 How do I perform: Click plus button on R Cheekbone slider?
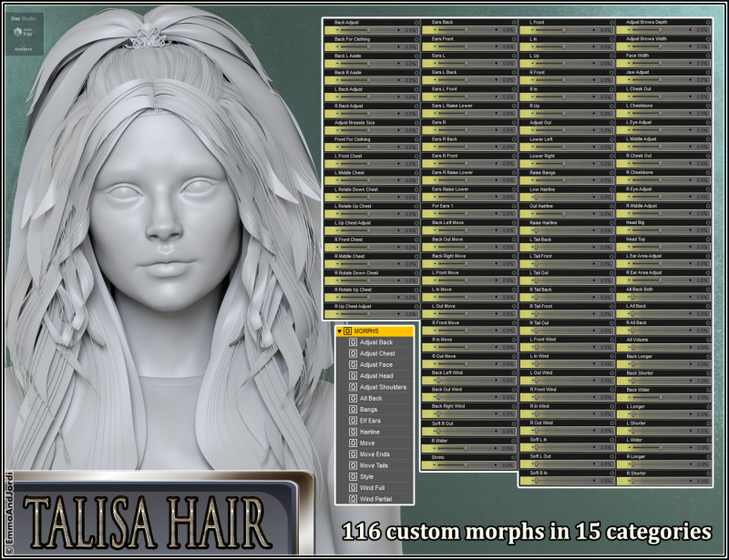691,180
